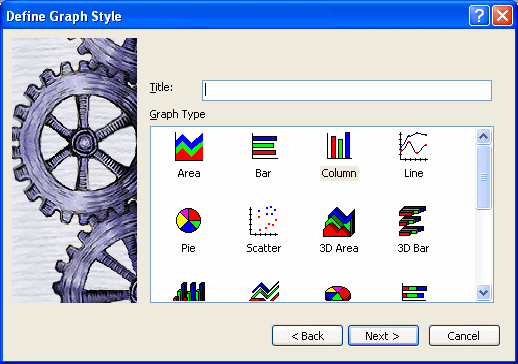Select the Line graph type icon

[x=413, y=146]
